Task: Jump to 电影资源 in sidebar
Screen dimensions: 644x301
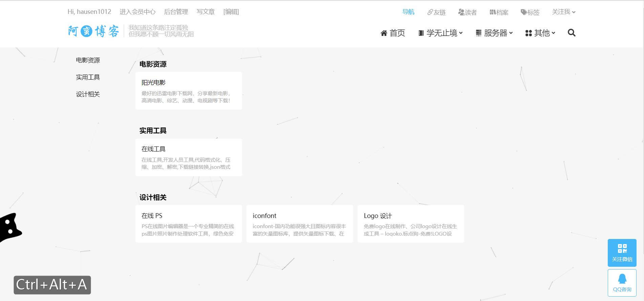Action: 88,60
